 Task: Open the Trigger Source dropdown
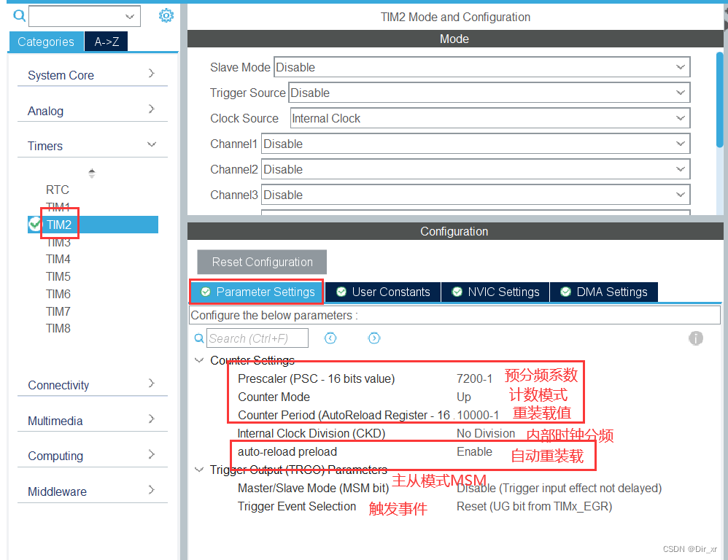click(489, 93)
